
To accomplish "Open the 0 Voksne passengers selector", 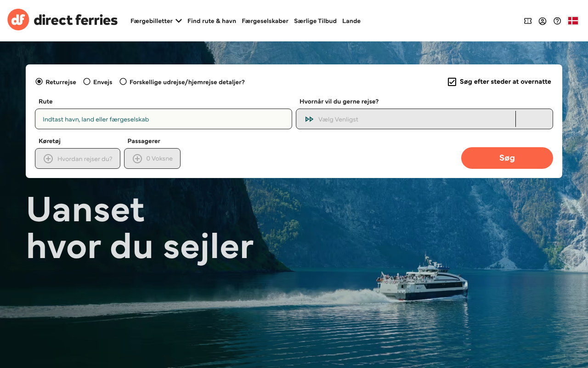I will (x=152, y=159).
